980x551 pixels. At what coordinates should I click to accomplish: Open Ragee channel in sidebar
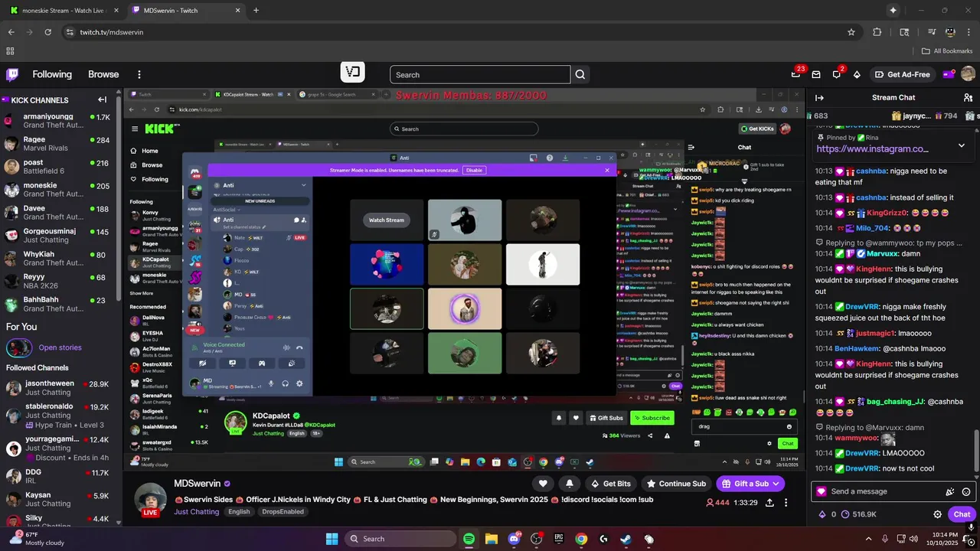point(58,144)
